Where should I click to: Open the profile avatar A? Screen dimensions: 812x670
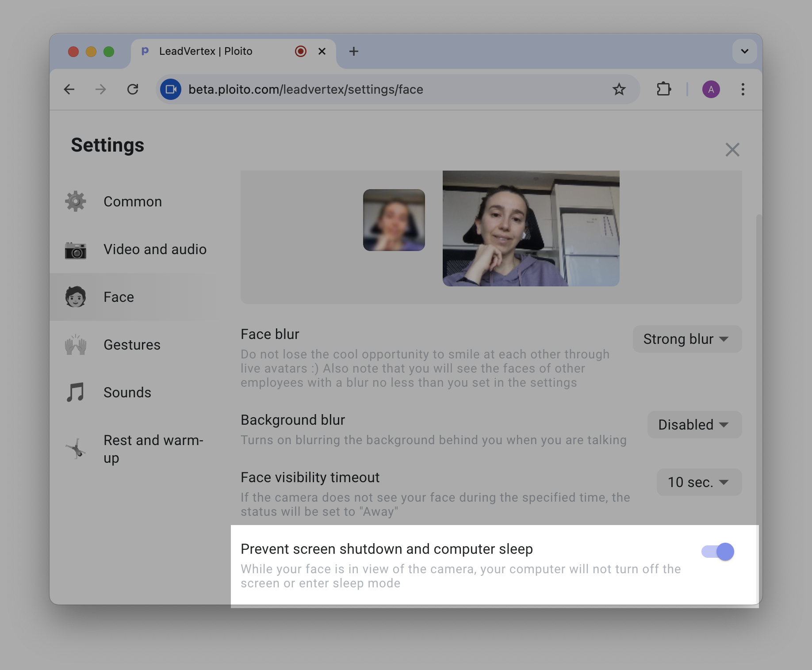point(711,89)
